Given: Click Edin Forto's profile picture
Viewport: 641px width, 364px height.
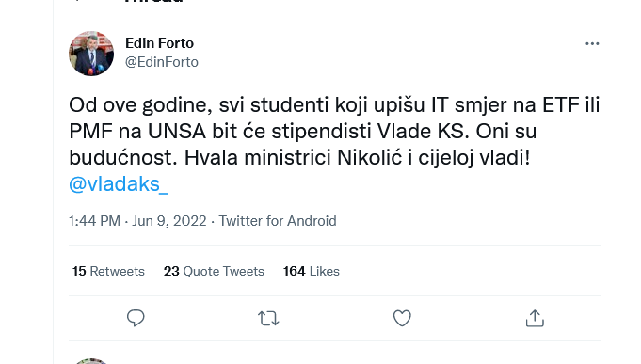Looking at the screenshot, I should click(91, 53).
